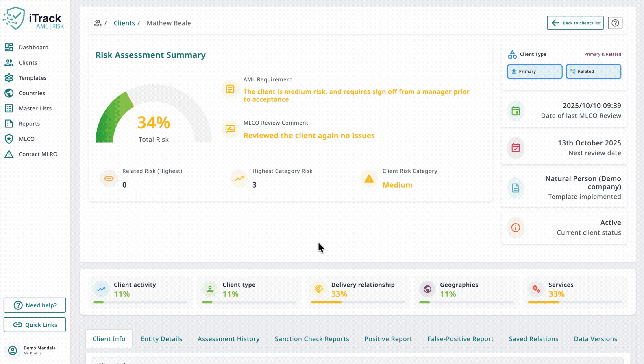
Task: Switch to the Entity Details tab
Action: tap(161, 338)
